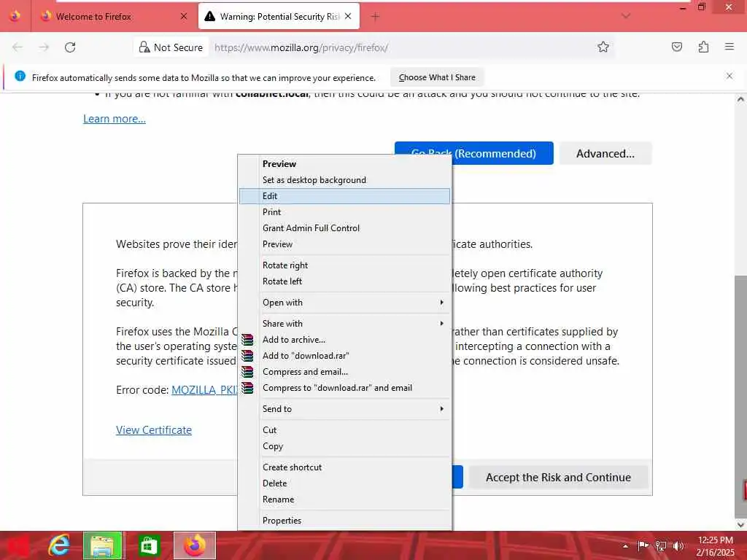Viewport: 747px width, 560px height.
Task: Click the Go Back (Recommended) button
Action: (503, 153)
